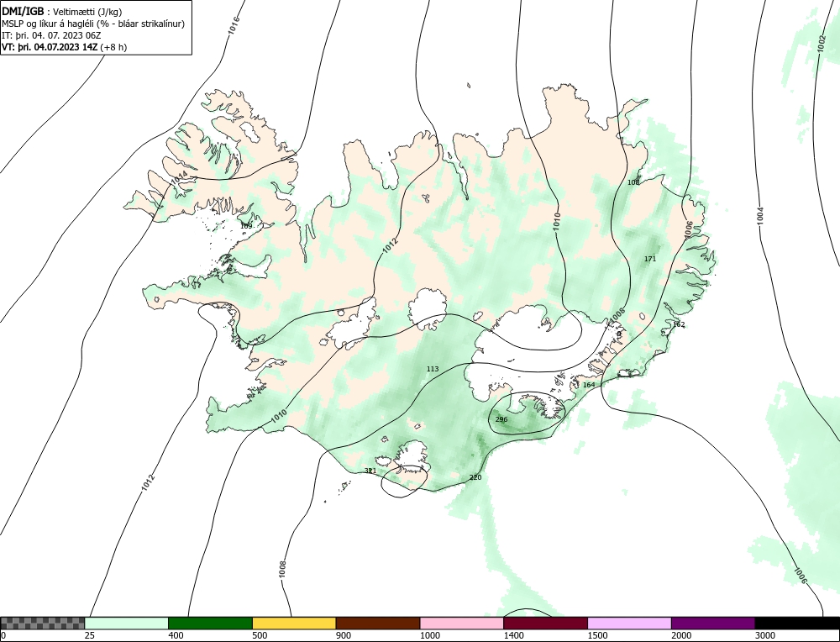840x642 pixels.
Task: Click the 164 value in southeast Iceland
Action: (x=589, y=385)
